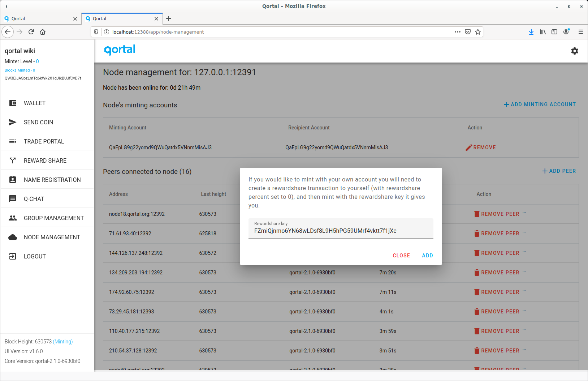Click the tracking protection shield icon
The height and width of the screenshot is (381, 588).
pos(96,32)
